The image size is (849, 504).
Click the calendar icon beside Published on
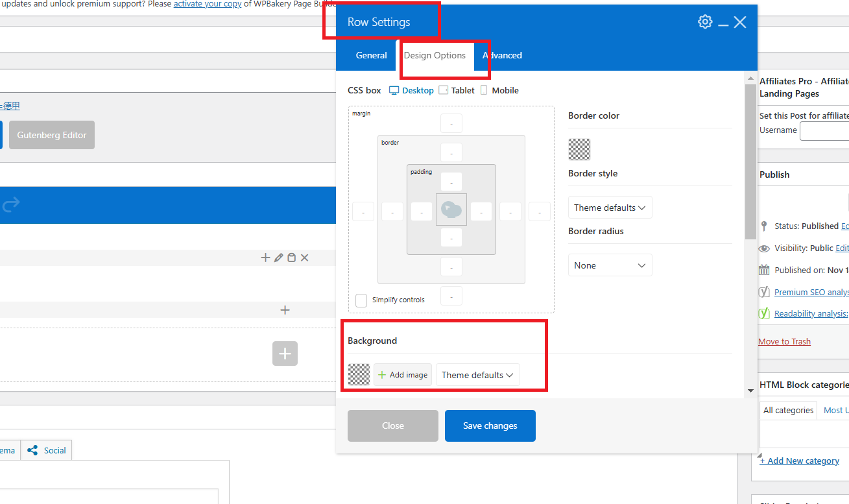pyautogui.click(x=764, y=270)
